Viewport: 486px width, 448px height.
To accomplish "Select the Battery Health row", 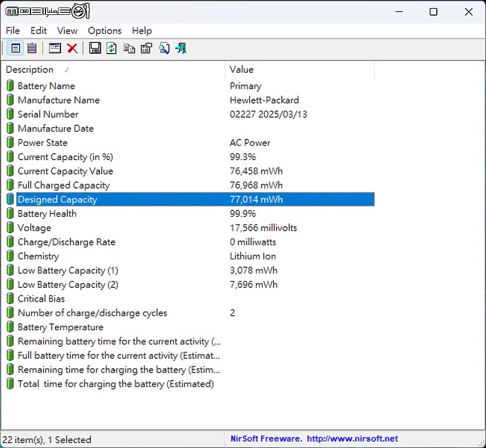I will pyautogui.click(x=47, y=214).
